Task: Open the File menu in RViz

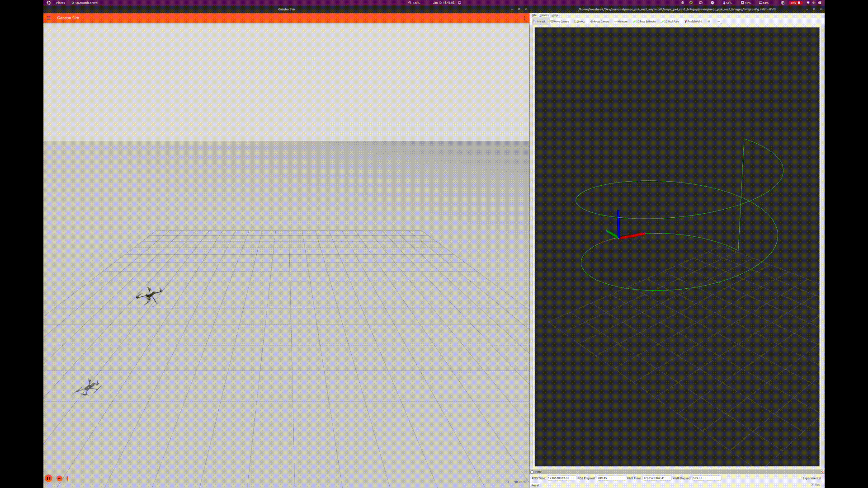Action: point(534,15)
